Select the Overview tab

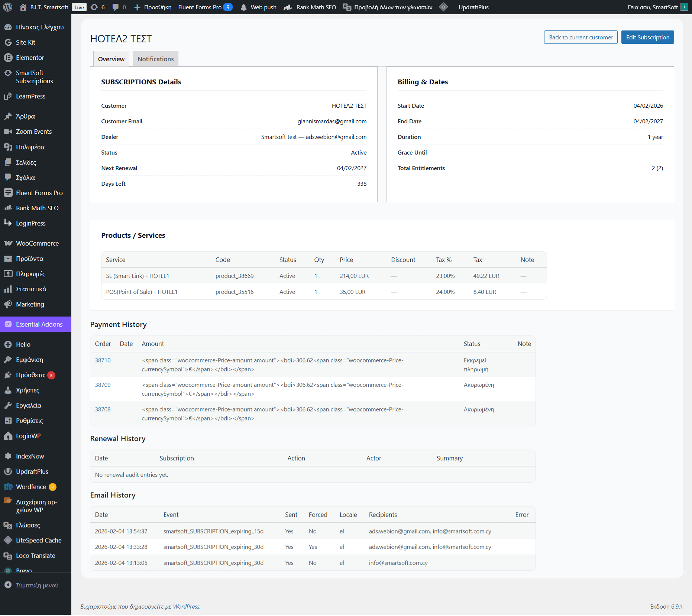point(111,59)
